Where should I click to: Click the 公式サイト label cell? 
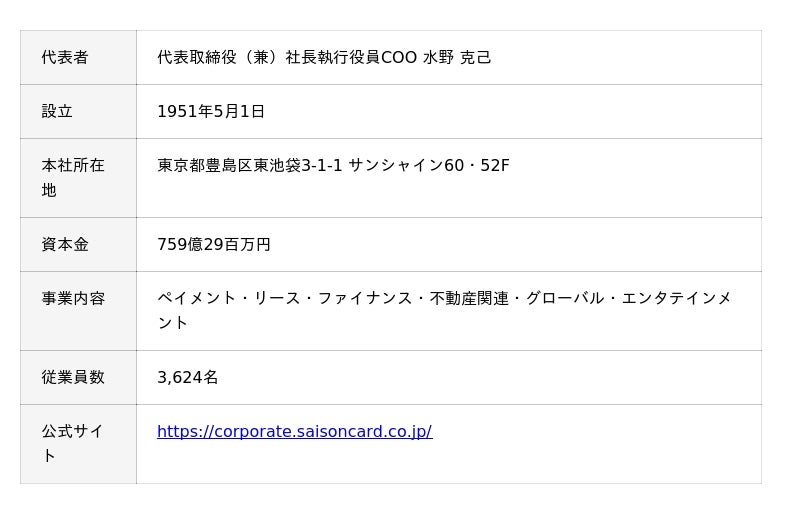pos(78,444)
